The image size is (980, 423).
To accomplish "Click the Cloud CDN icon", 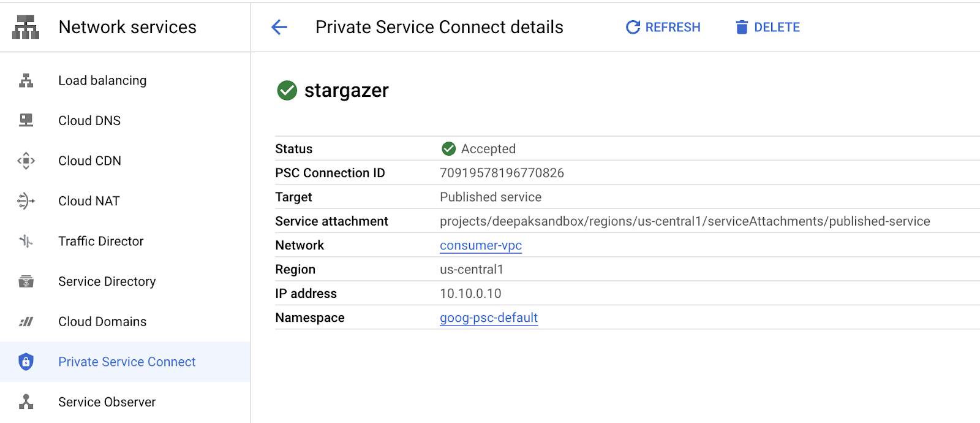I will coord(25,161).
